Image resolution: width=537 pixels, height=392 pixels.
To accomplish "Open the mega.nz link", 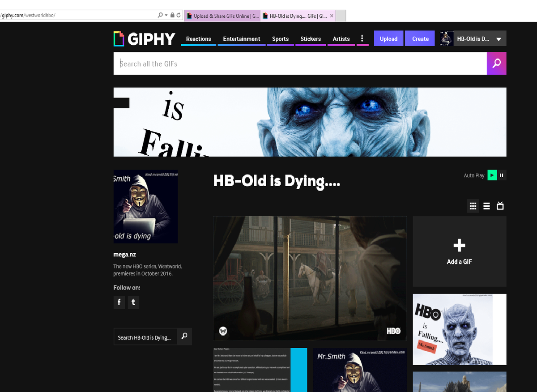I will point(125,255).
